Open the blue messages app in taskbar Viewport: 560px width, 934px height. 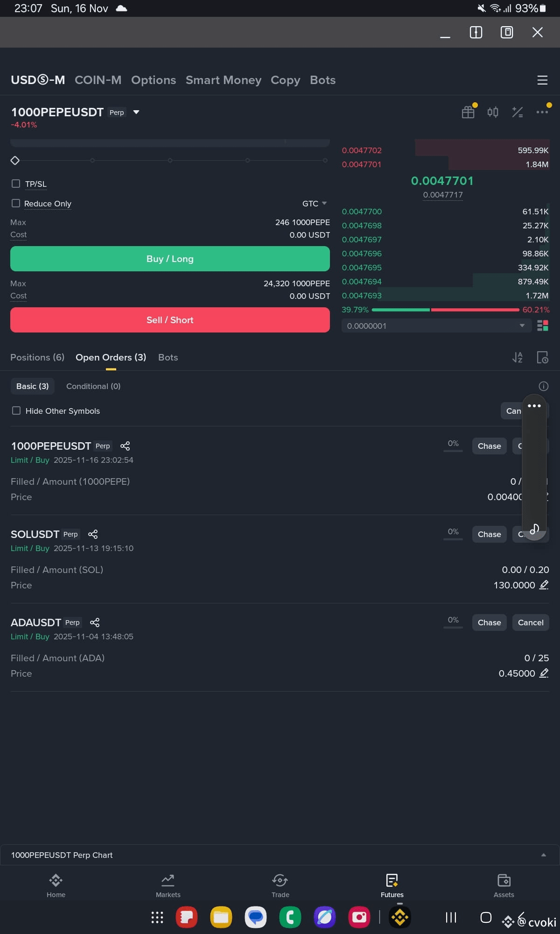[256, 918]
